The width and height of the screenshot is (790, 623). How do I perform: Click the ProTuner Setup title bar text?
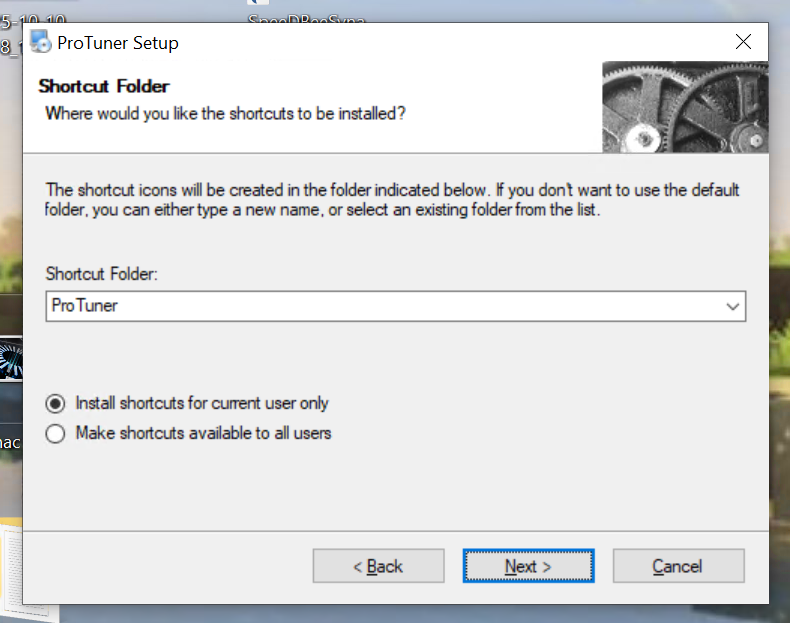point(118,43)
